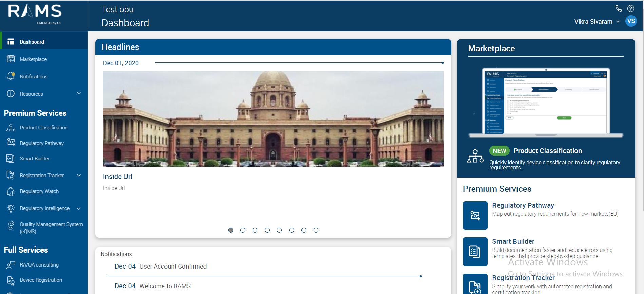This screenshot has height=294, width=644.
Task: Select the sixth headline carousel dot
Action: [292, 230]
